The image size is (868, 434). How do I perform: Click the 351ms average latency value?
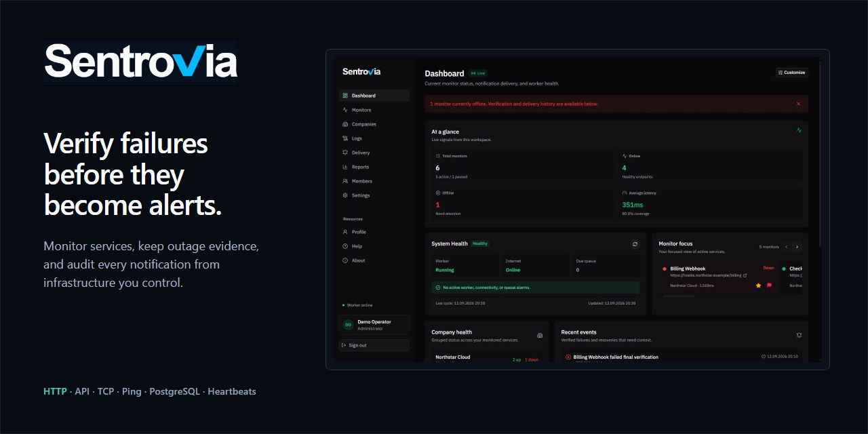633,205
